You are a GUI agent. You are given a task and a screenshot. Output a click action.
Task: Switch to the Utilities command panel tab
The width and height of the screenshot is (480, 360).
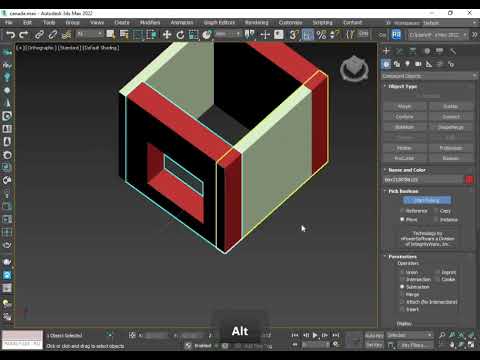point(453,51)
